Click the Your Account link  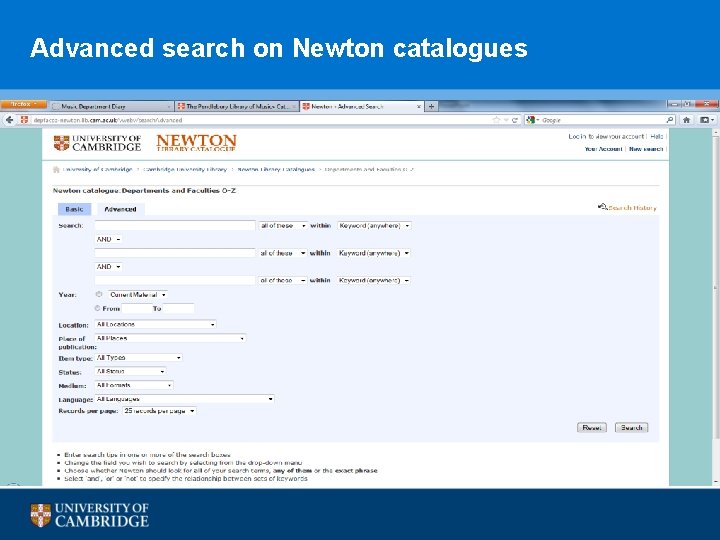603,149
